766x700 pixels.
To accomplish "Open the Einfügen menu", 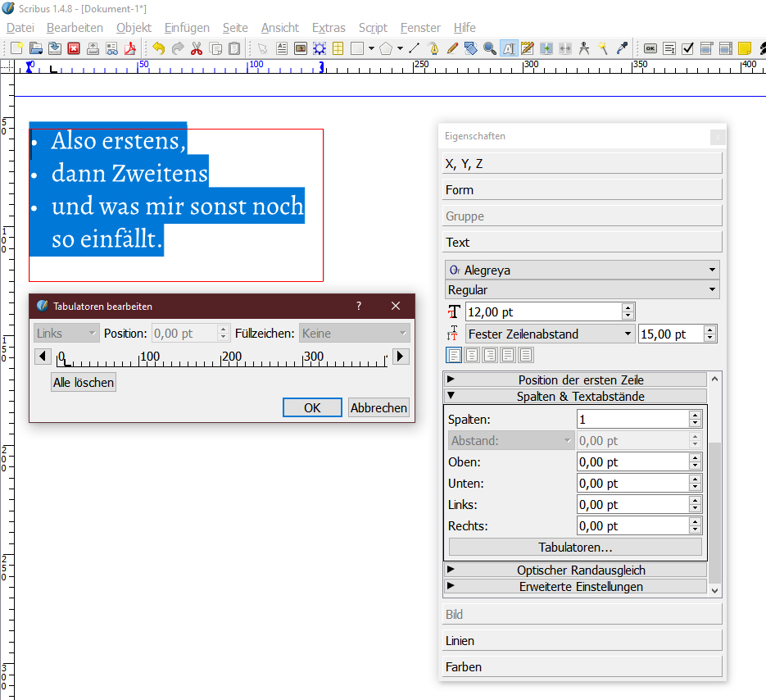I will tap(187, 27).
